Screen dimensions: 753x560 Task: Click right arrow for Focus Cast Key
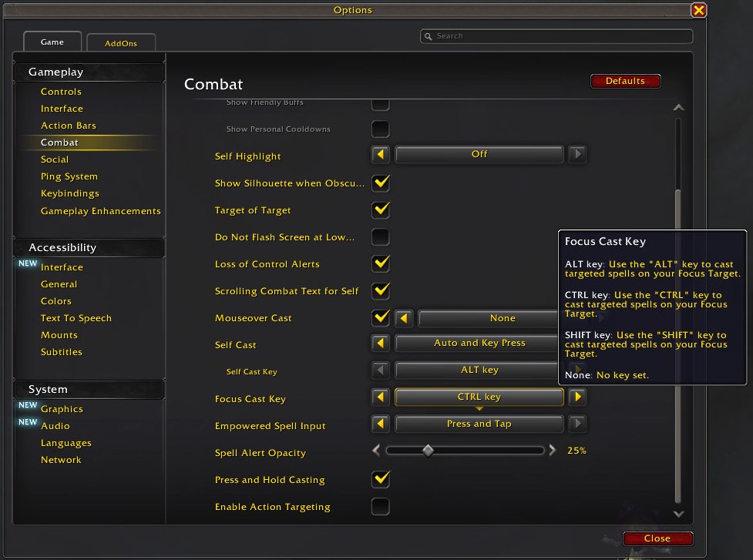point(577,397)
